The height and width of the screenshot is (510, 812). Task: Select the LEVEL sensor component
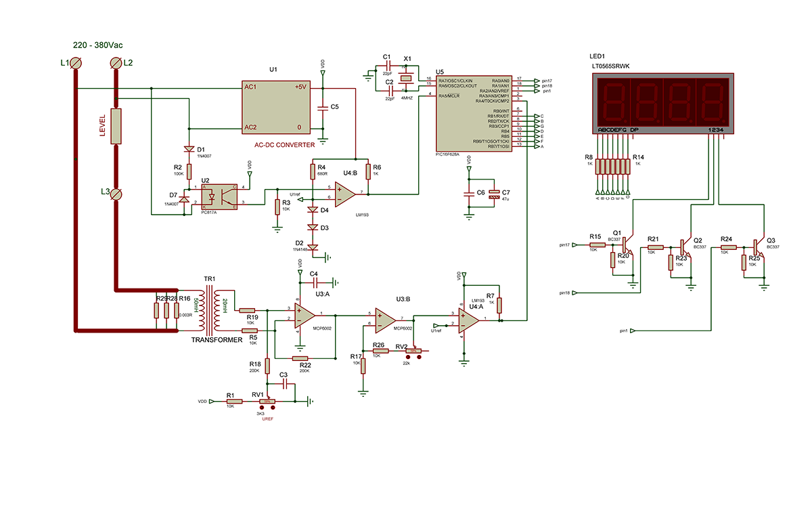(x=116, y=127)
